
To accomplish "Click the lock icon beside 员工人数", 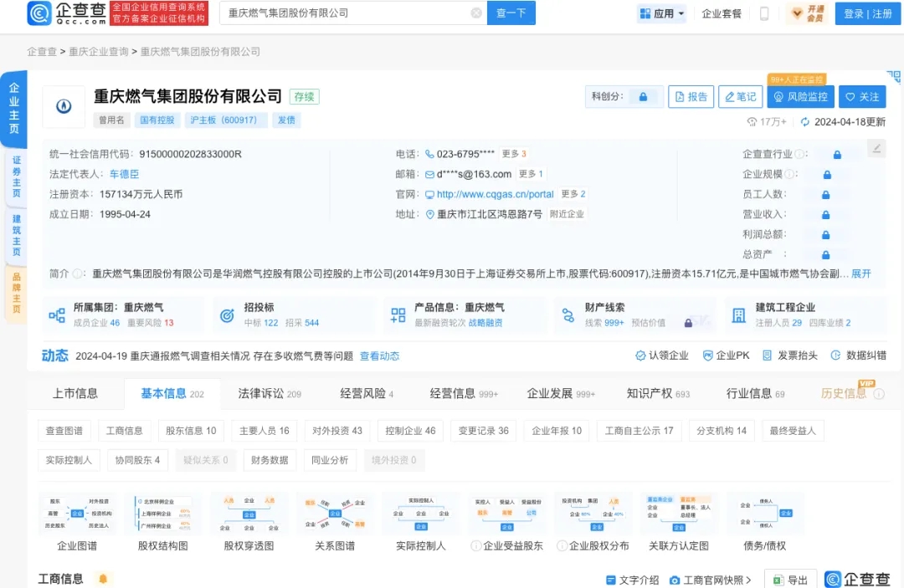I will pos(825,195).
